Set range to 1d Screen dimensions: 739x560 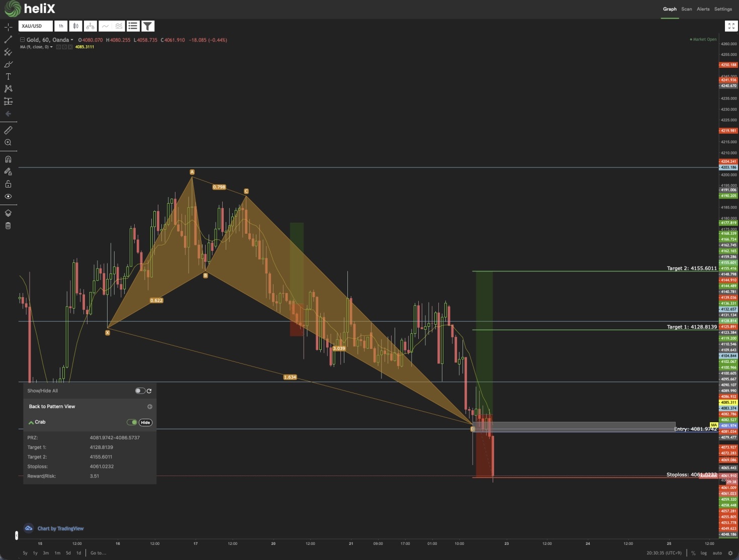click(78, 553)
